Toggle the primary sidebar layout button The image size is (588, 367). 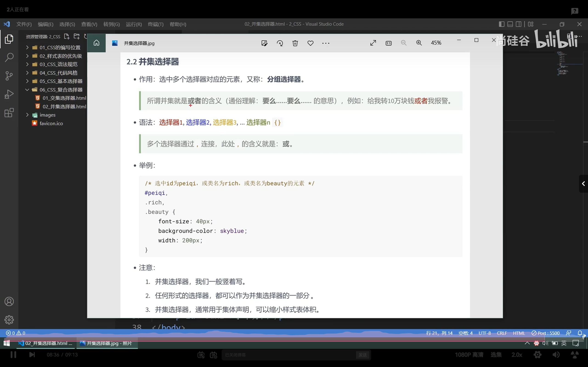501,24
